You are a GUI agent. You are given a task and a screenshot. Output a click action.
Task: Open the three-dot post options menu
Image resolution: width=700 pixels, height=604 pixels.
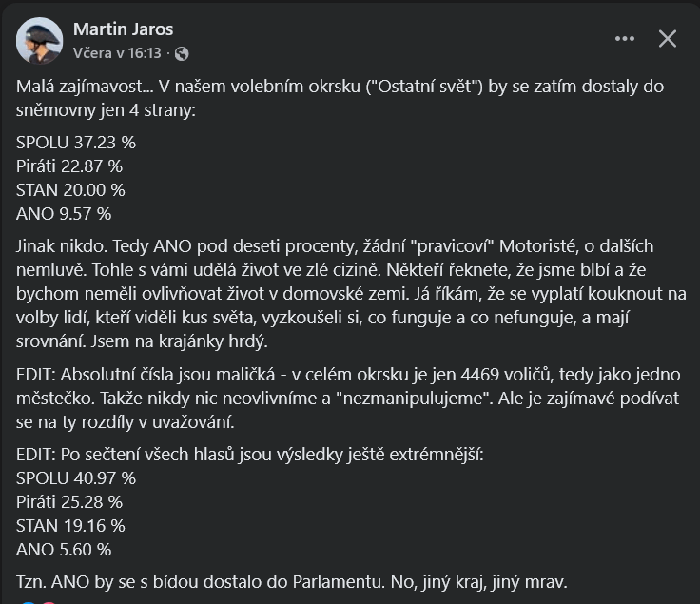point(624,39)
